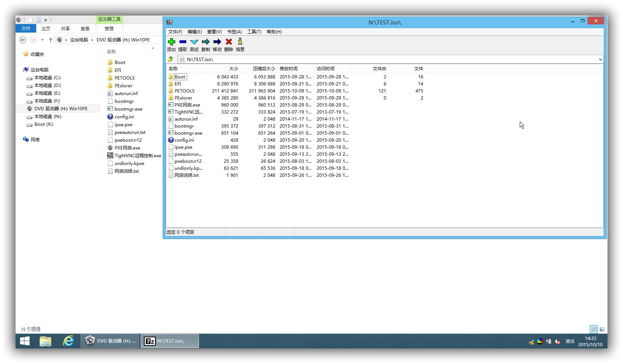Expand the 7-Zip address path dropdown
Viewport: 623px width, 364px height.
click(x=600, y=59)
